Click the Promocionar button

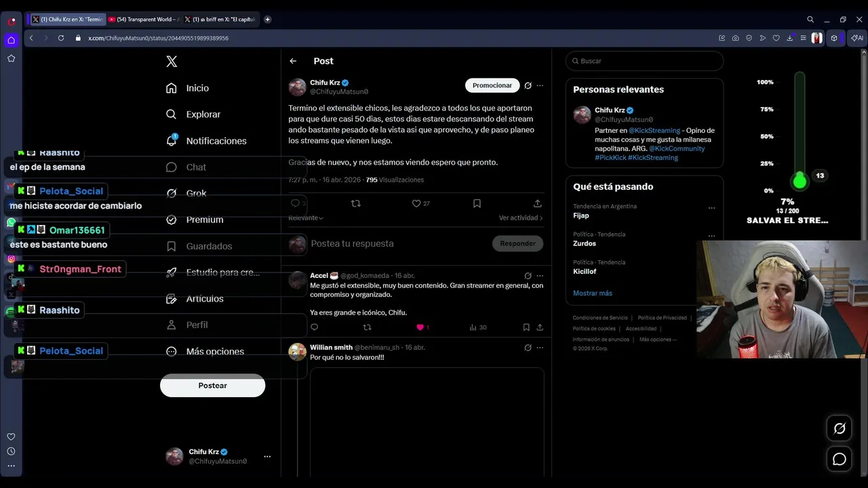(x=492, y=85)
